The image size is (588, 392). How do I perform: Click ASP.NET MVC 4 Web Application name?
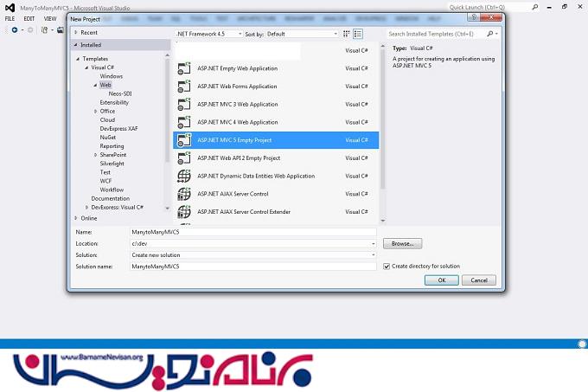[238, 122]
